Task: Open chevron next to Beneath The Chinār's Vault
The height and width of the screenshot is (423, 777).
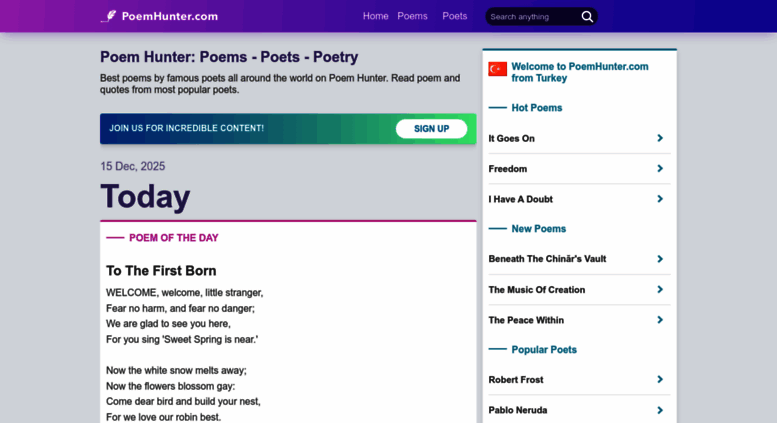Action: pyautogui.click(x=660, y=258)
